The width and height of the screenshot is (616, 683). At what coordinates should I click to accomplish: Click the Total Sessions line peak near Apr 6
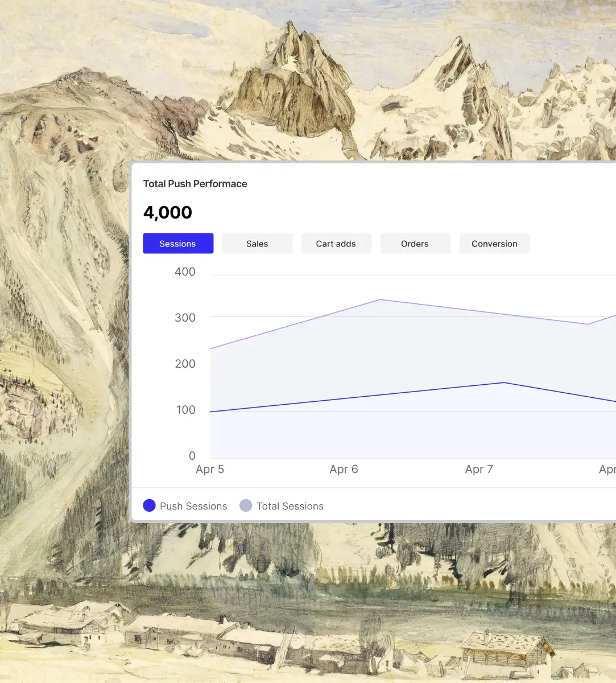click(x=380, y=300)
